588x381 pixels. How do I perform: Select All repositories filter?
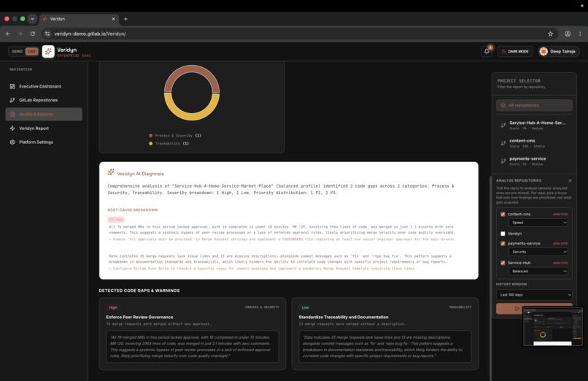534,105
